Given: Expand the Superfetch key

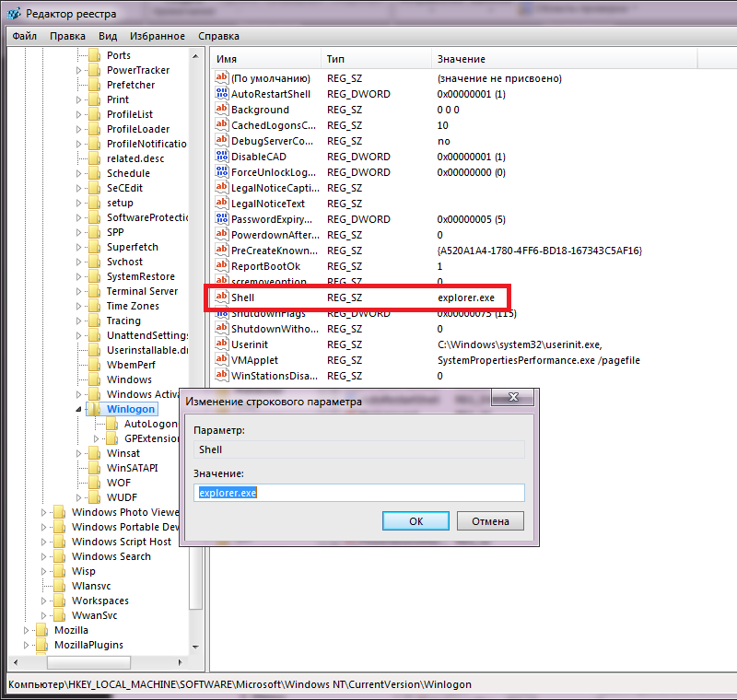Looking at the screenshot, I should [79, 247].
